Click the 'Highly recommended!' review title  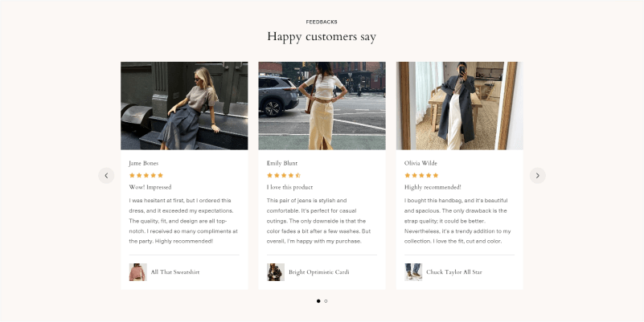tap(433, 187)
